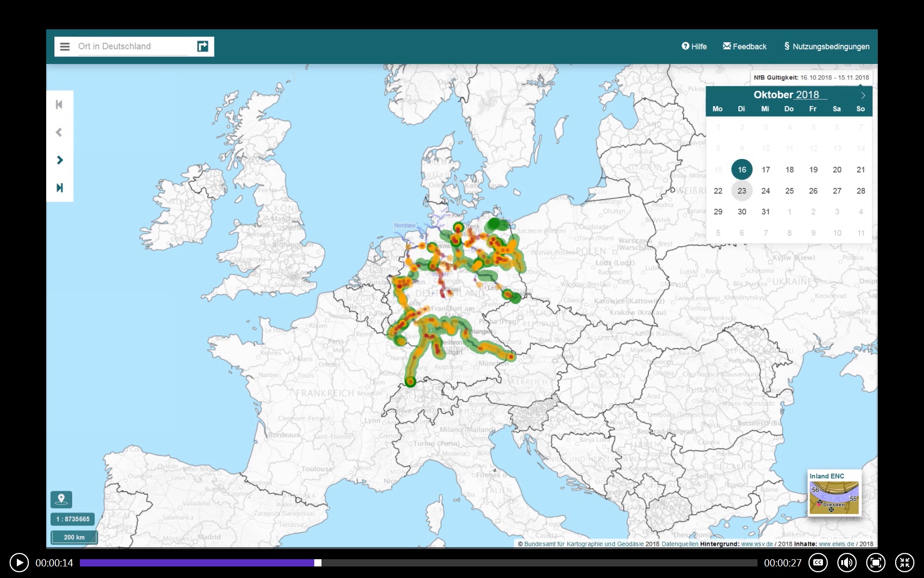Image resolution: width=924 pixels, height=578 pixels.
Task: Expand next month using right chevron
Action: [x=863, y=94]
